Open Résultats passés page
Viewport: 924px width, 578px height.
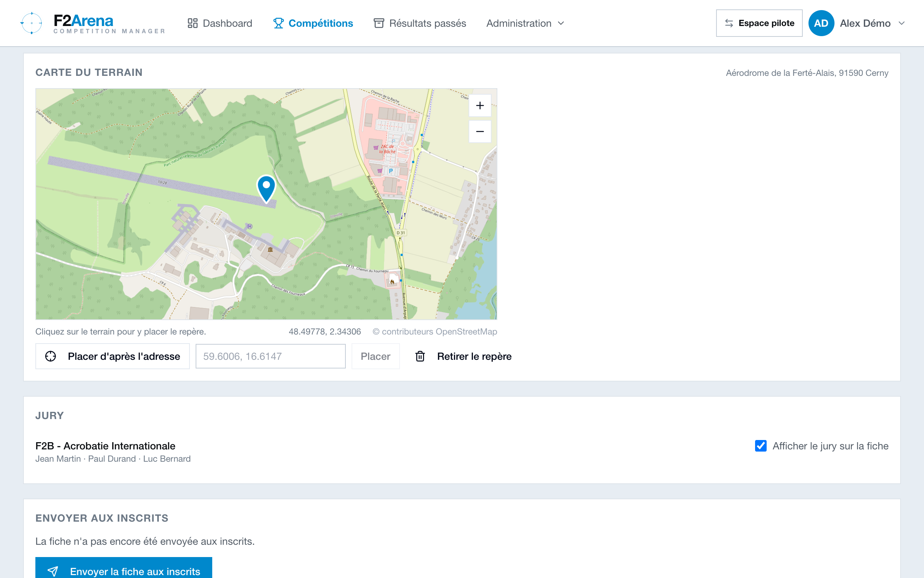pyautogui.click(x=420, y=23)
